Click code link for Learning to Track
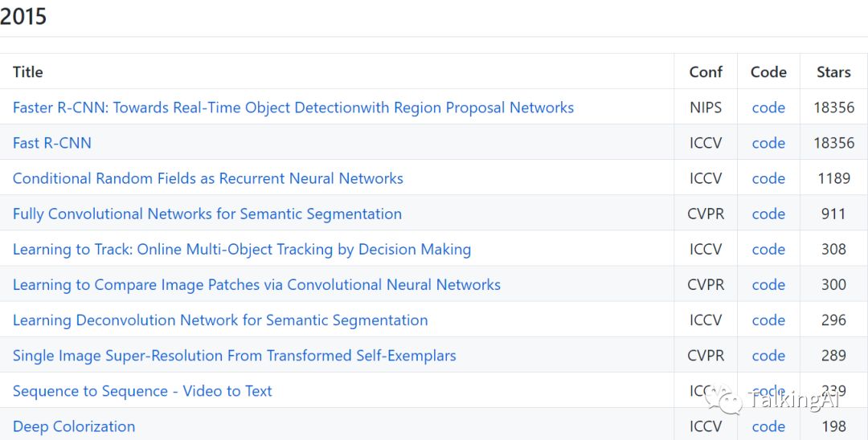 tap(768, 249)
